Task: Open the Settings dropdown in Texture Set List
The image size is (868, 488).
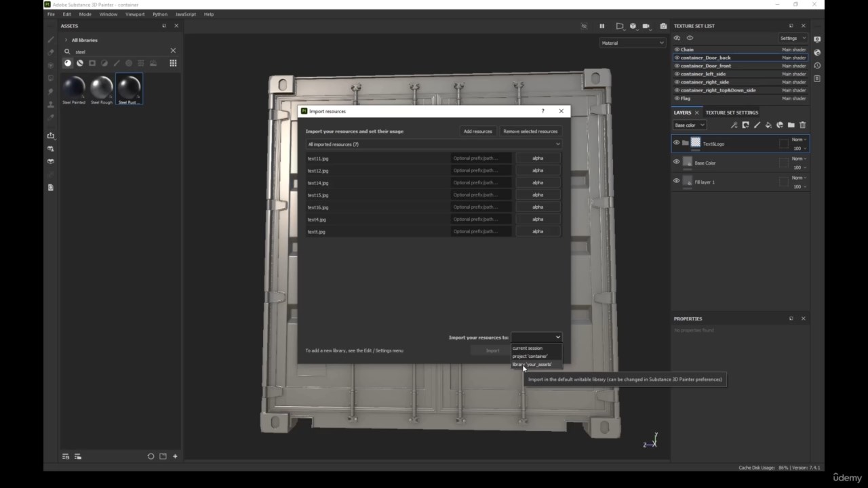Action: click(792, 38)
